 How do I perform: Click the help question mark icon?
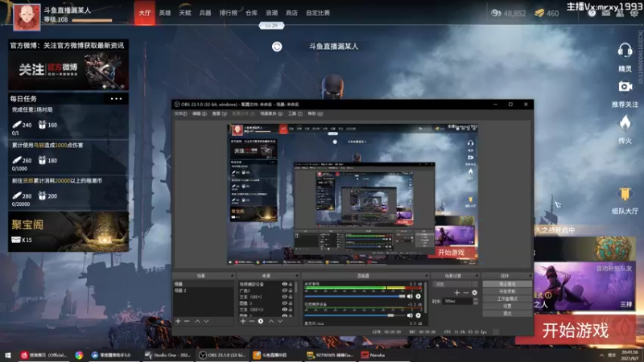(592, 13)
